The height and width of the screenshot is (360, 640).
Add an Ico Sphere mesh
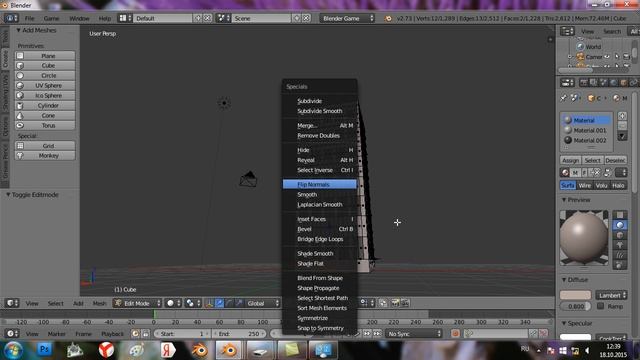tap(45, 96)
